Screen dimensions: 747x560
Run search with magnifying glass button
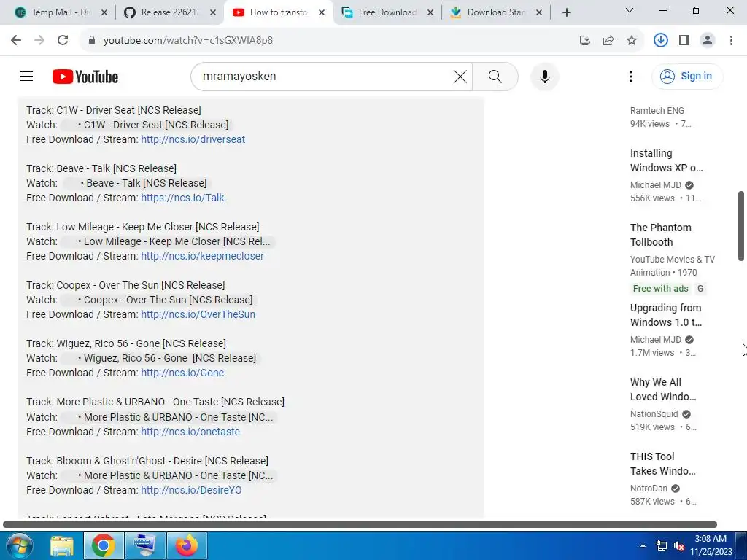coord(495,76)
